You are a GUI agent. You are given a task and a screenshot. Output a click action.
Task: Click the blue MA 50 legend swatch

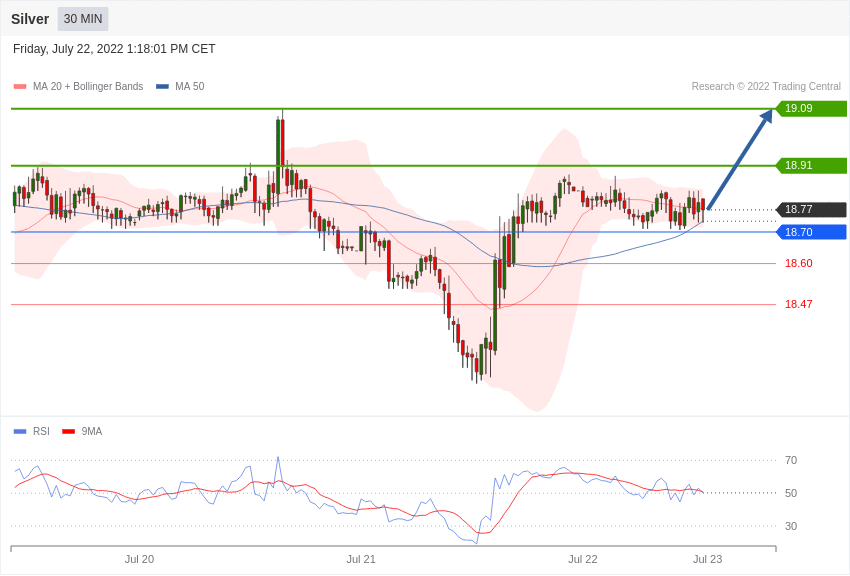pos(162,87)
